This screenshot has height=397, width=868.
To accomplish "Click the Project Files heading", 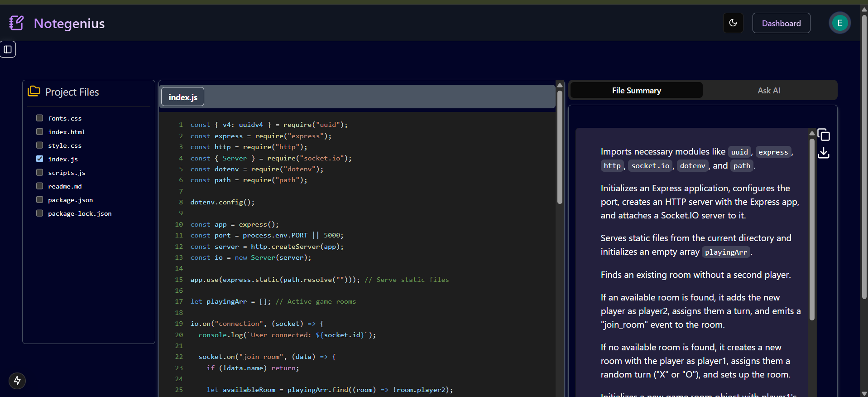I will (72, 92).
